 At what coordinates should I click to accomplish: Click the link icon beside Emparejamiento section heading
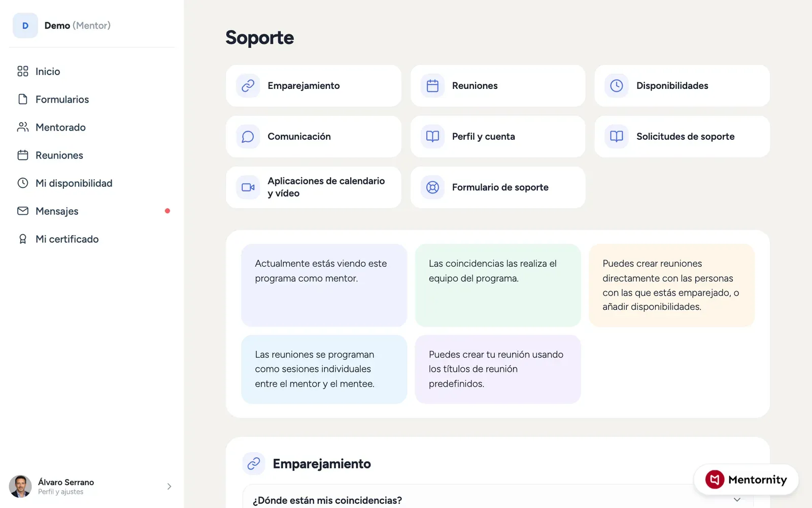click(254, 463)
